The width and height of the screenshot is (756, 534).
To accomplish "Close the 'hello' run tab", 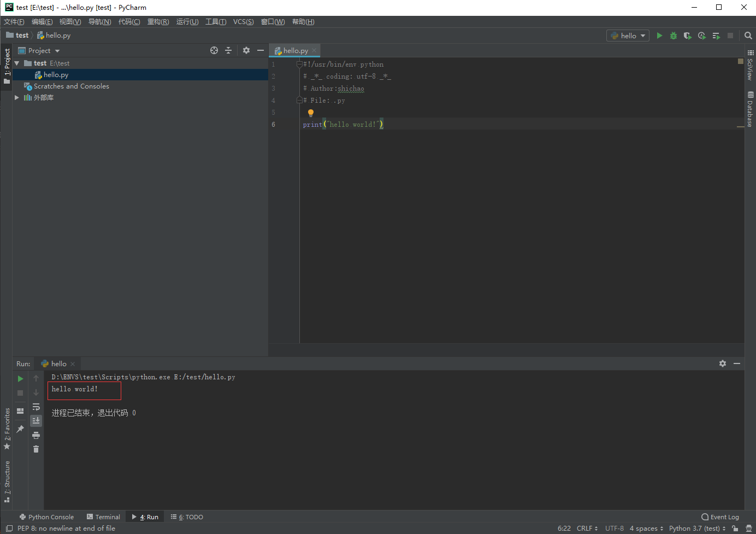I will pyautogui.click(x=73, y=364).
